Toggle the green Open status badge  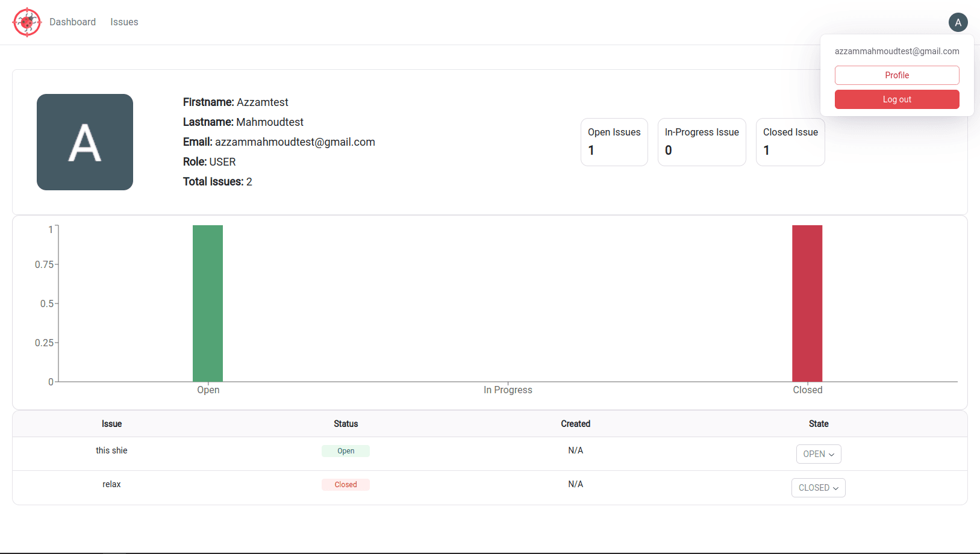[x=346, y=450]
